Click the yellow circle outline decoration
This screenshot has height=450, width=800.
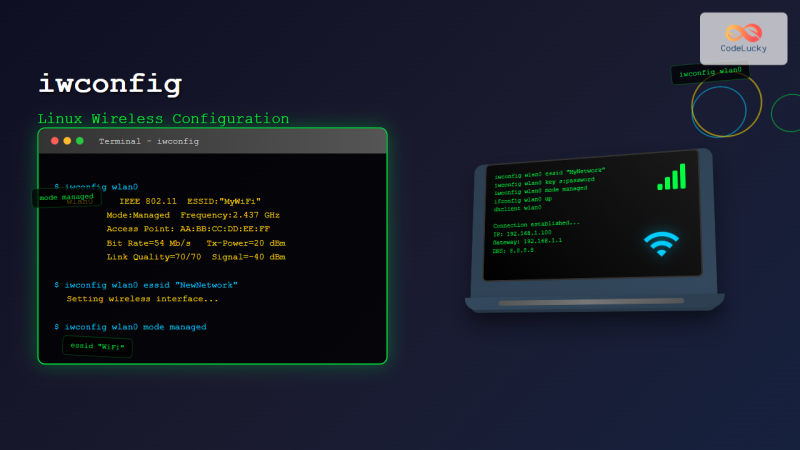726,104
